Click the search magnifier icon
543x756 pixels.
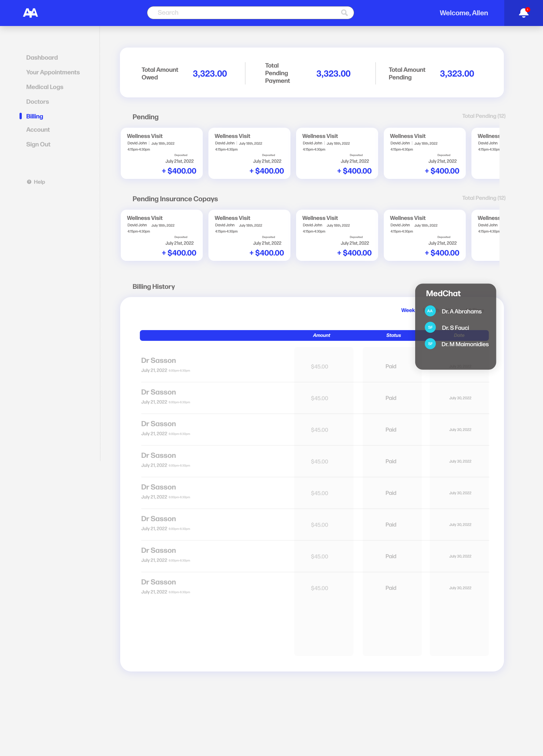pyautogui.click(x=344, y=13)
